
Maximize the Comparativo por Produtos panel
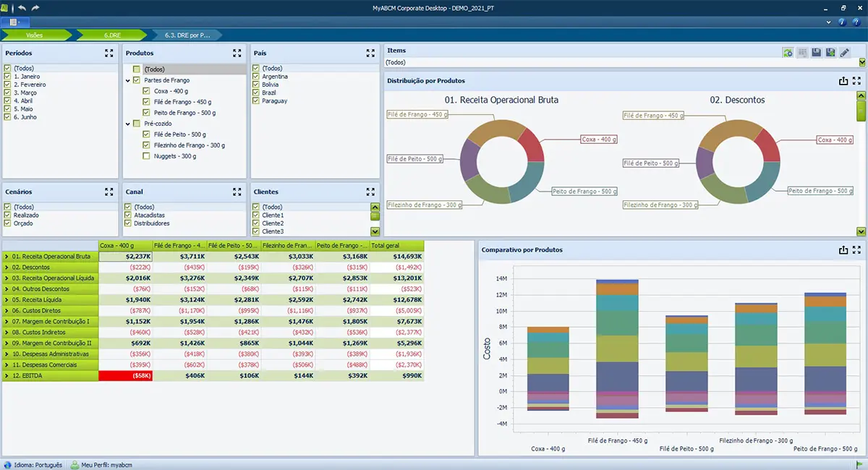(856, 250)
